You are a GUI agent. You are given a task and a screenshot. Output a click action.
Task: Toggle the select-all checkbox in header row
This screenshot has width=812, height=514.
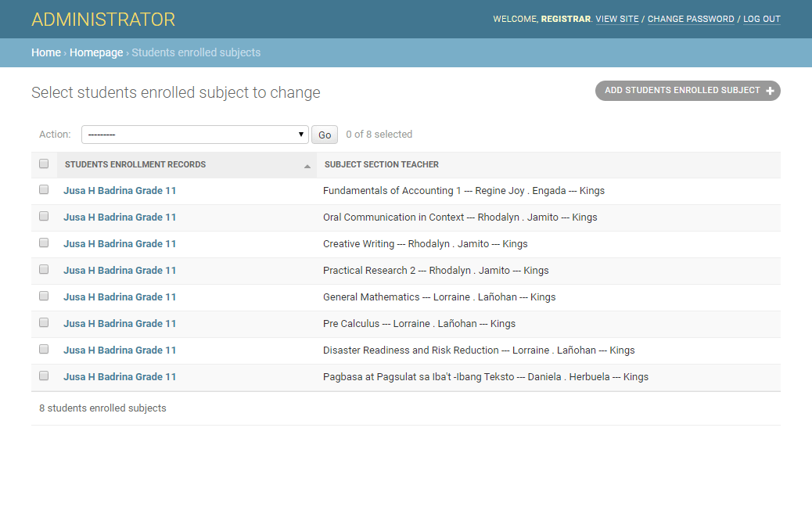pyautogui.click(x=44, y=164)
